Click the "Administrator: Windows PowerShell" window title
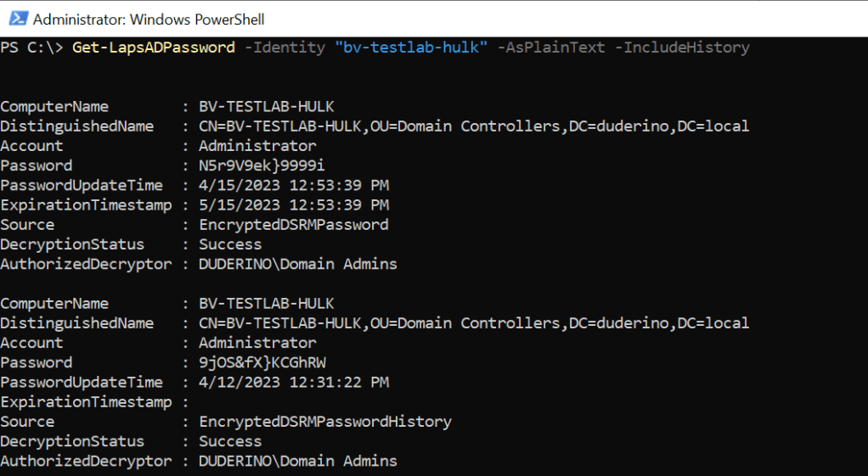The width and height of the screenshot is (868, 476). 148,18
